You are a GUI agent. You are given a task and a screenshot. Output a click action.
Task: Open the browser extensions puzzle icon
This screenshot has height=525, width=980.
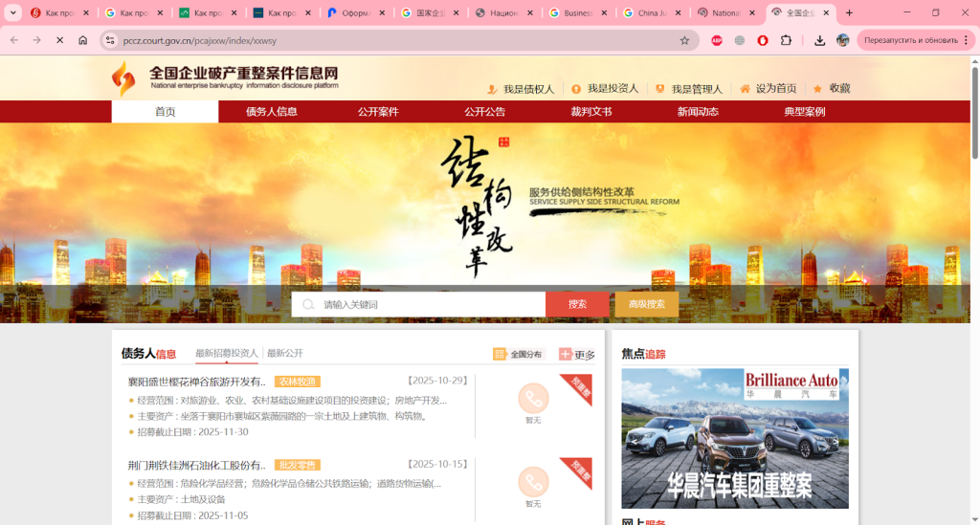786,40
